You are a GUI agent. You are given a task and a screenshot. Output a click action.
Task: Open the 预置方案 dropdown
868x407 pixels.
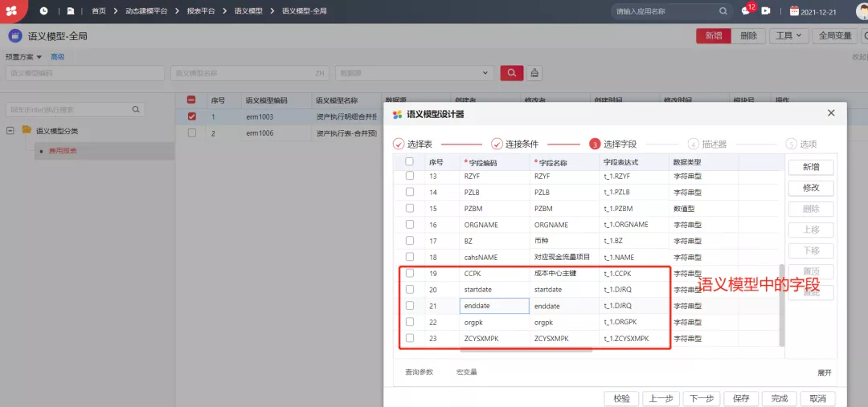tap(24, 57)
